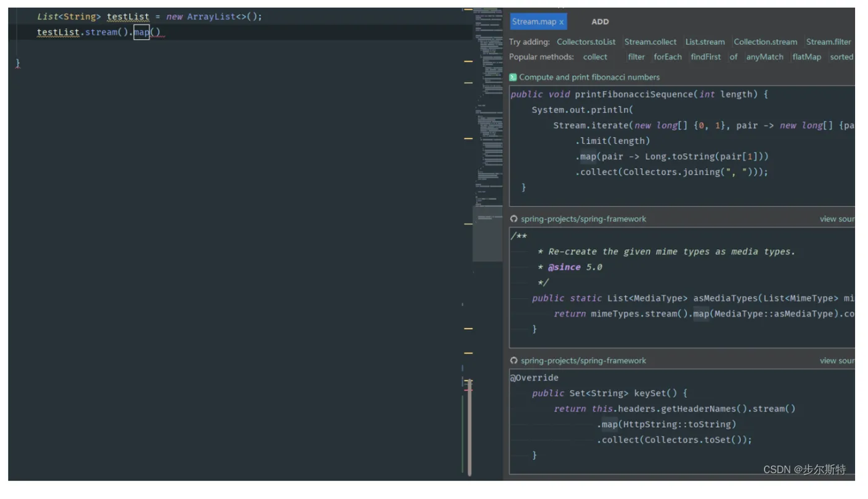Choose the popular method flatMap
Viewport: 868px width, 499px height.
[807, 57]
